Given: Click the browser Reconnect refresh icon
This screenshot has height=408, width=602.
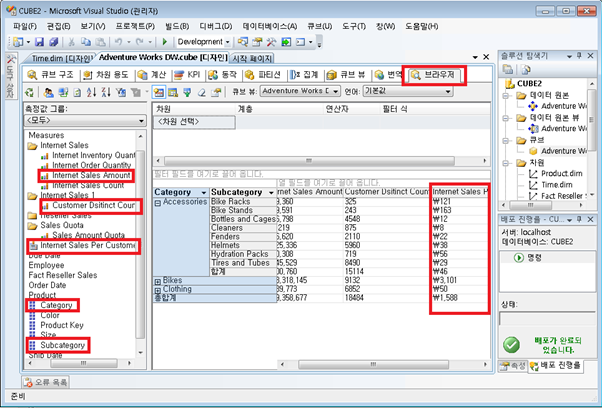Looking at the screenshot, I should point(29,92).
